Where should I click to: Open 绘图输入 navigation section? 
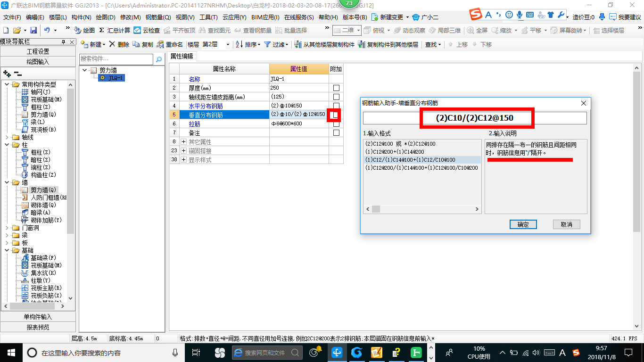click(x=38, y=62)
